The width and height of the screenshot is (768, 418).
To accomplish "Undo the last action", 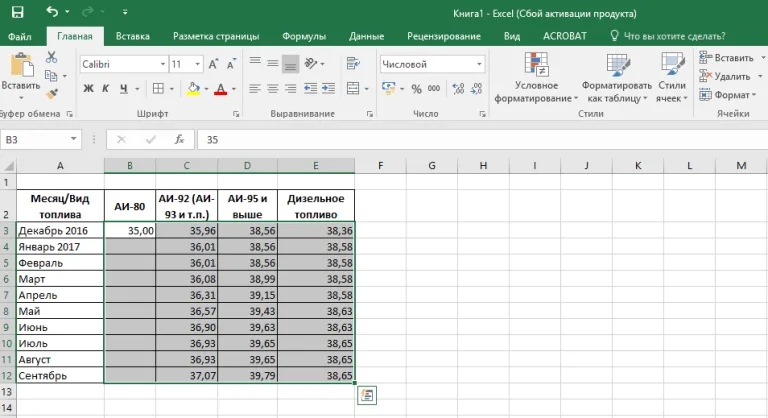I will (x=52, y=11).
